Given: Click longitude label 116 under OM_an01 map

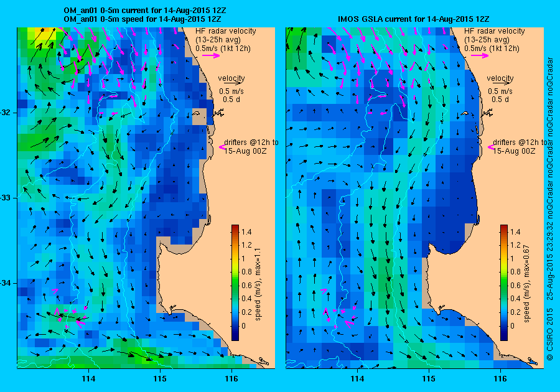Looking at the screenshot, I should [231, 379].
